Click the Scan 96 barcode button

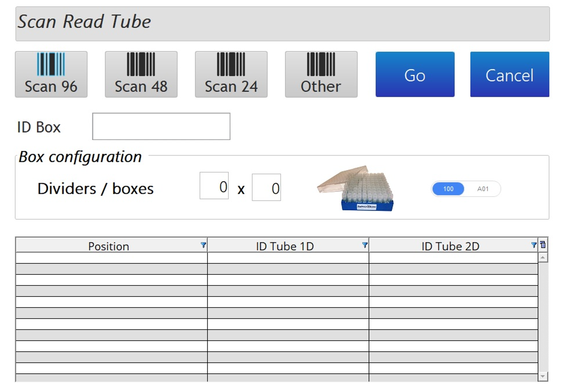click(x=51, y=74)
